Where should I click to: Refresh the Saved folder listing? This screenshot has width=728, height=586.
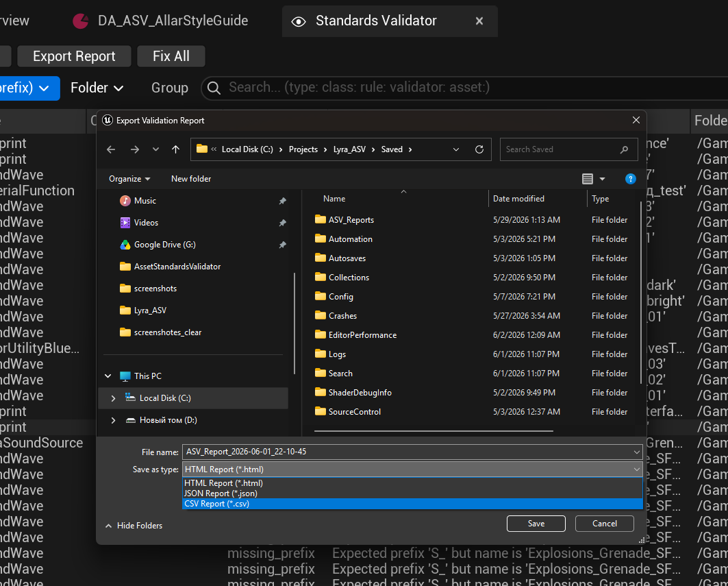479,149
